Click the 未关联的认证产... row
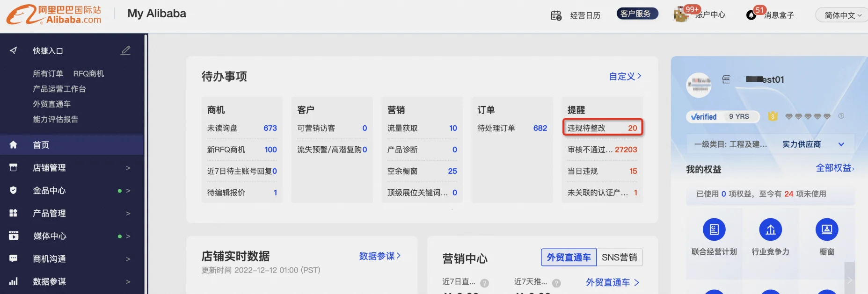 602,193
